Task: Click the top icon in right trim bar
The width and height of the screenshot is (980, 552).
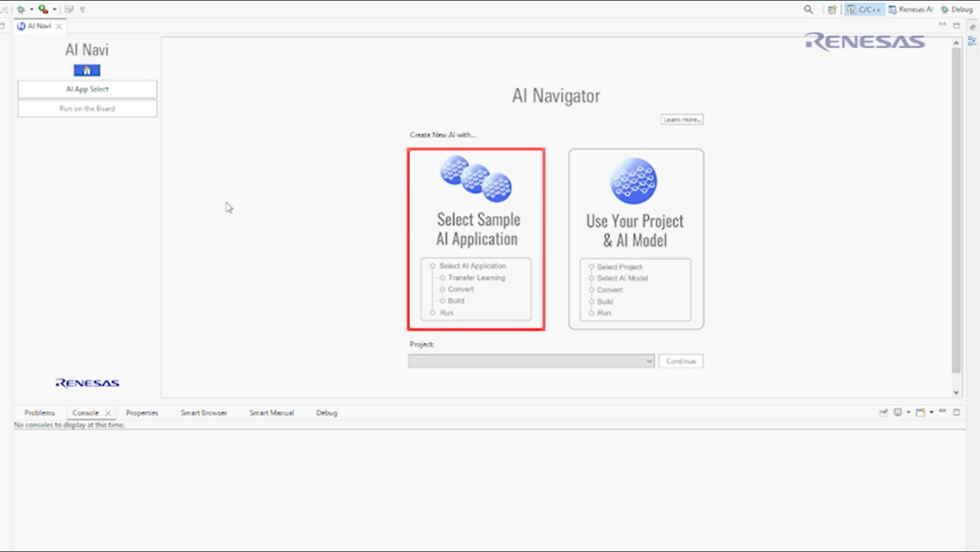Action: [x=973, y=27]
